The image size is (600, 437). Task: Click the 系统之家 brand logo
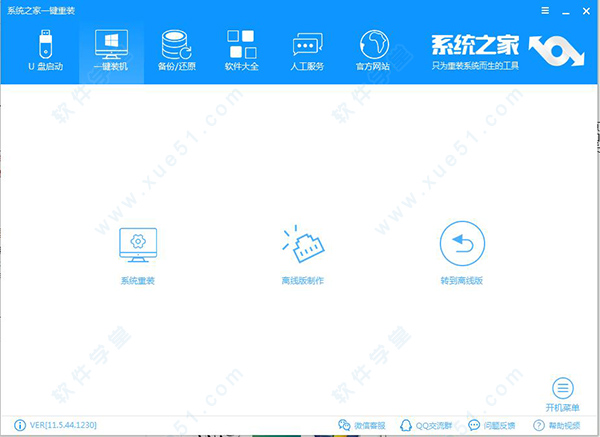tap(508, 51)
